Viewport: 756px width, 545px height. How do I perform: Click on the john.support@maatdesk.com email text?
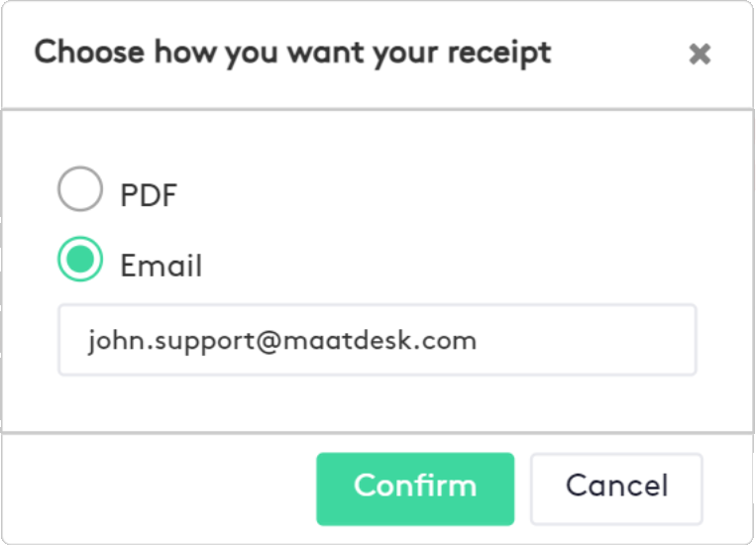(x=281, y=341)
